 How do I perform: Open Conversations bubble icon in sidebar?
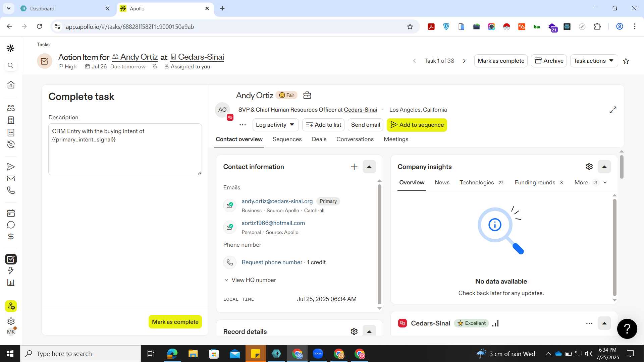coord(11,225)
